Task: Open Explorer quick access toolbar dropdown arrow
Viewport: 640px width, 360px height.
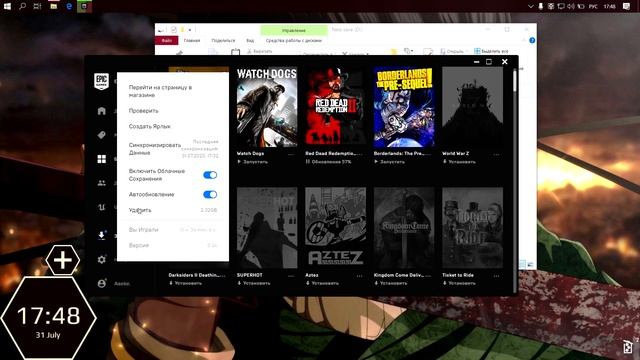Action: [x=190, y=30]
